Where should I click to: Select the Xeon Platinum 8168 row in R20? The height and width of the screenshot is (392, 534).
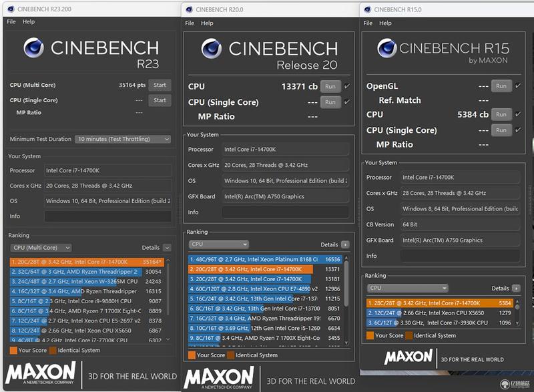pyautogui.click(x=265, y=259)
